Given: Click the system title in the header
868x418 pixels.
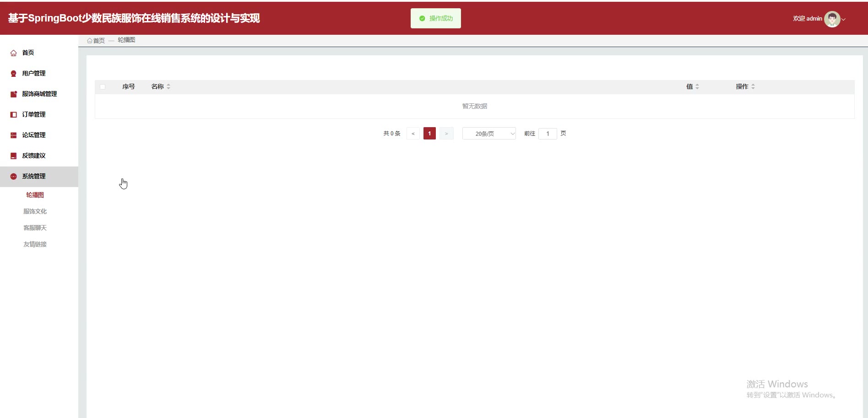Looking at the screenshot, I should coord(134,18).
